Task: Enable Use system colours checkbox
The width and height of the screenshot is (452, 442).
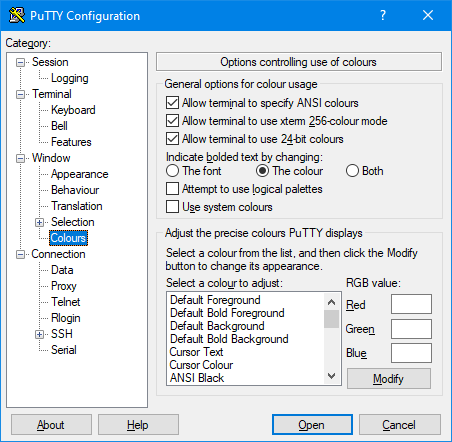Action: (172, 207)
